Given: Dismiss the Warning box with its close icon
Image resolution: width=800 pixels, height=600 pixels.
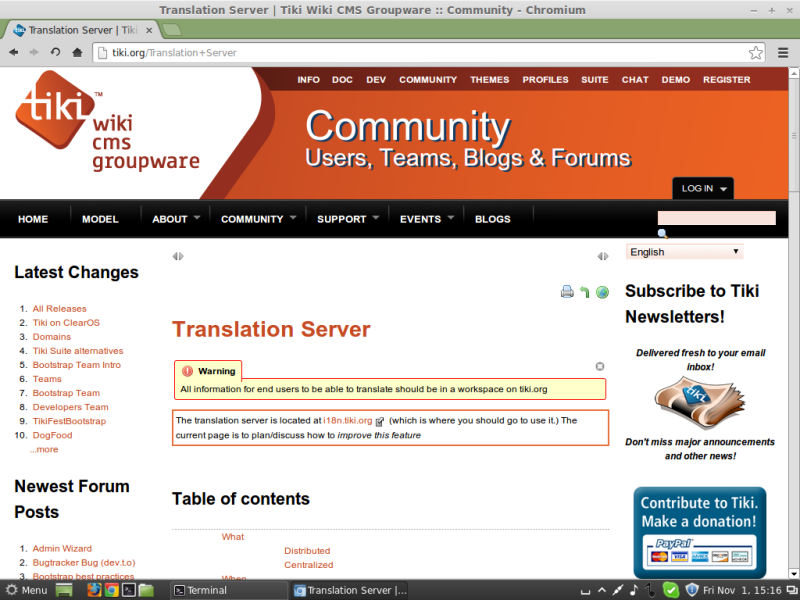Looking at the screenshot, I should coord(600,366).
